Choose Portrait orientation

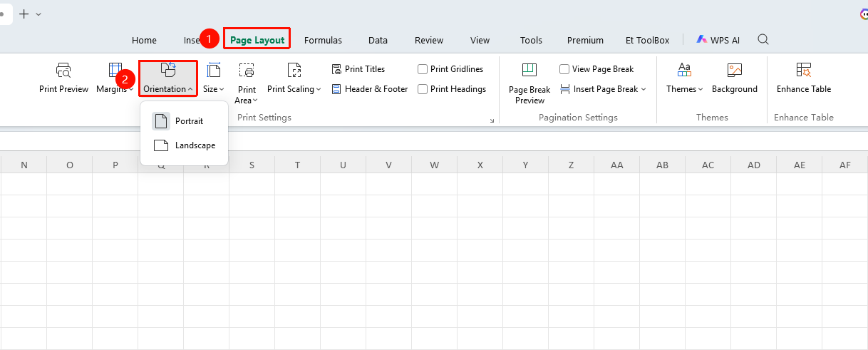(184, 121)
